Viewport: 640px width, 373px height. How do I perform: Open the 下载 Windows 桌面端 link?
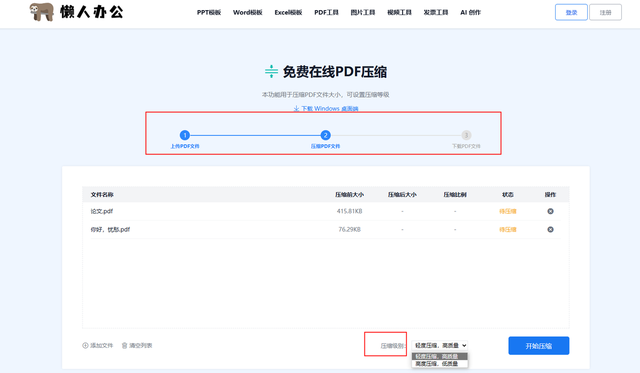click(x=326, y=108)
